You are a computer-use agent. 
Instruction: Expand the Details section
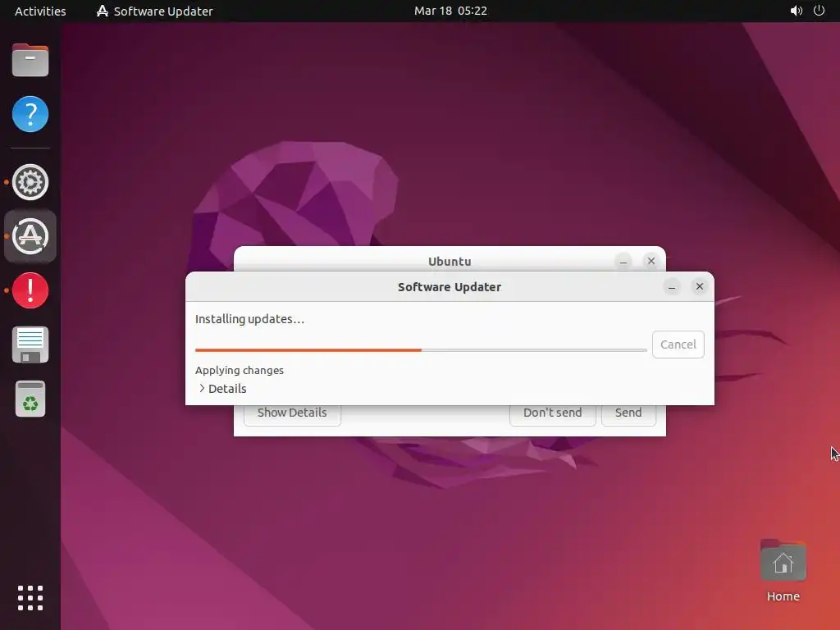point(221,388)
